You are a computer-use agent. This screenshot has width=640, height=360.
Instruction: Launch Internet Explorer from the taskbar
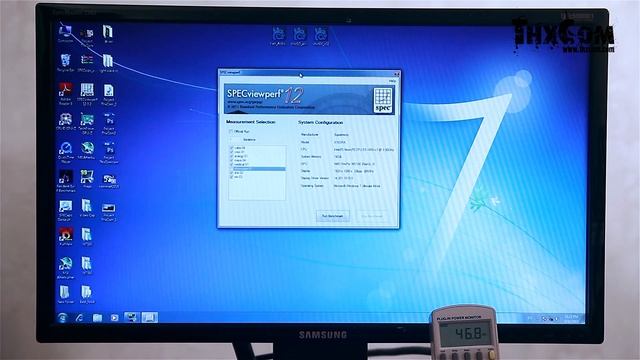tap(80, 318)
